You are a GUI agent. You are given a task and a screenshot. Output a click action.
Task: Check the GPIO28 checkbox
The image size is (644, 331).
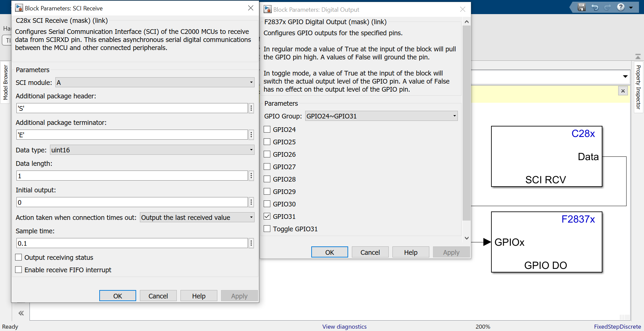pos(267,179)
